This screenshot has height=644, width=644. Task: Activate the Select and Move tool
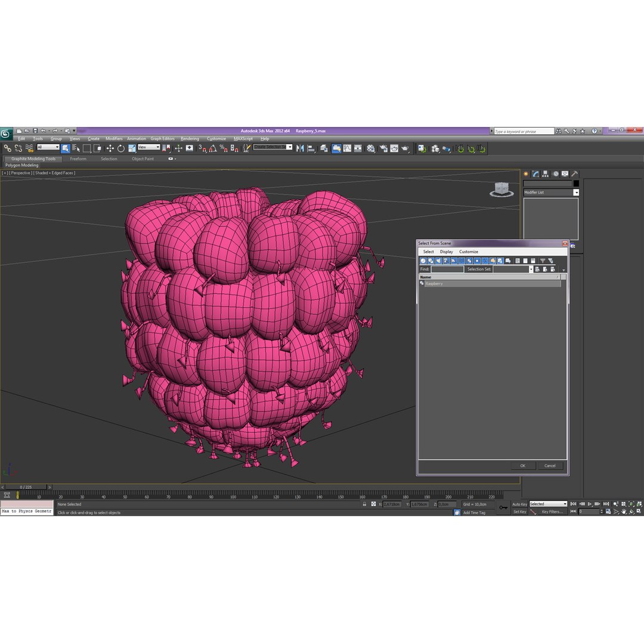pos(110,148)
